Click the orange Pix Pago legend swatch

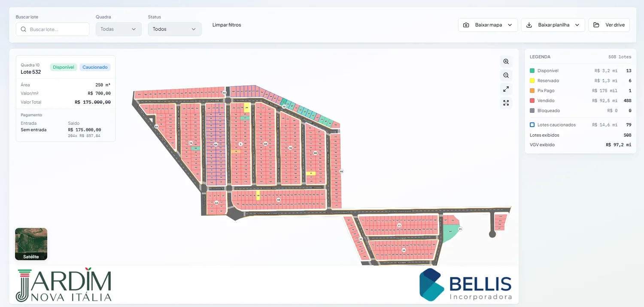(532, 90)
